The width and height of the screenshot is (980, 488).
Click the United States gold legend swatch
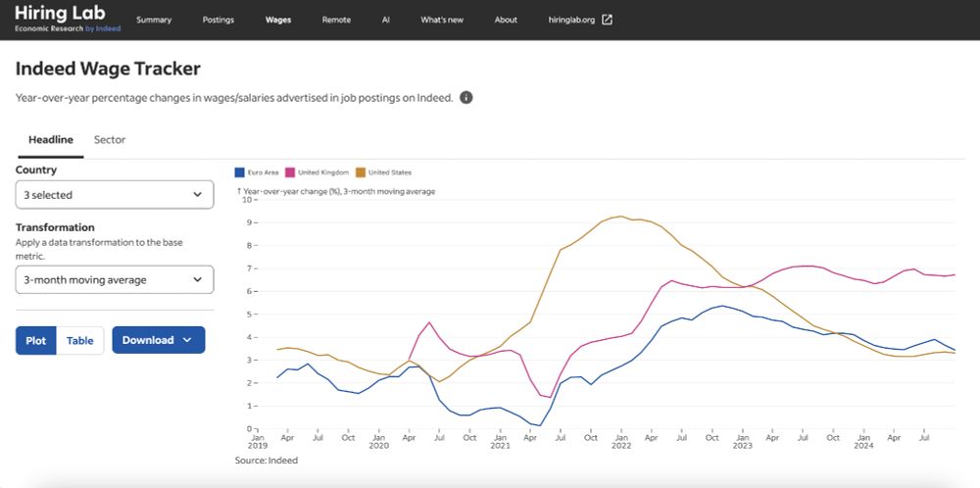point(360,172)
